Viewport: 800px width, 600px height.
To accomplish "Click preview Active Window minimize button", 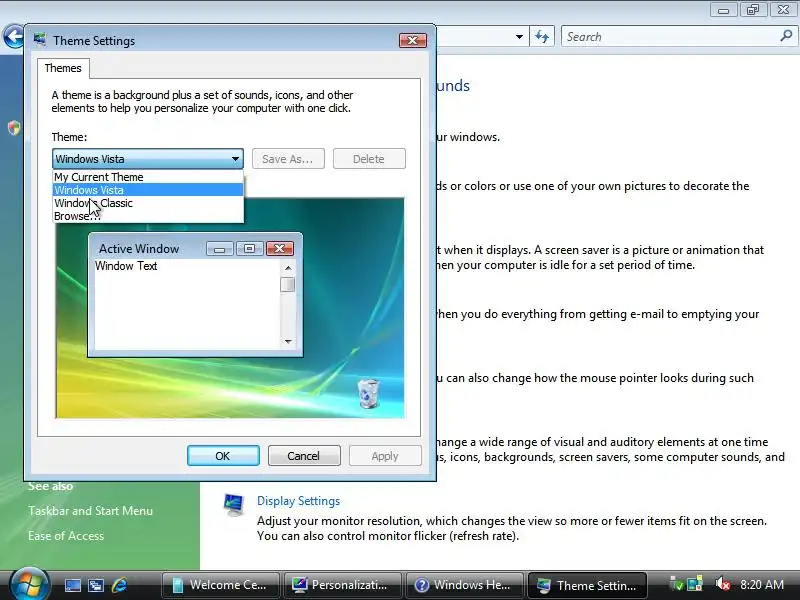I will tap(220, 248).
